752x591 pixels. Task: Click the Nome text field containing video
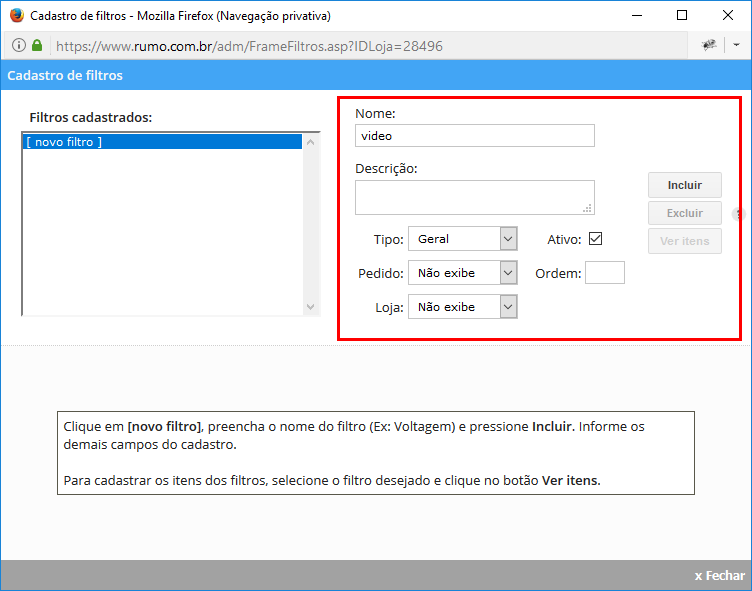click(x=475, y=136)
